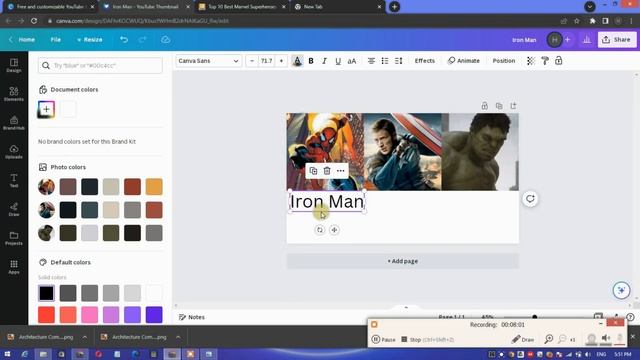Open the Canva Sans font dropdown
Viewport: 640px width, 360px height.
point(209,61)
